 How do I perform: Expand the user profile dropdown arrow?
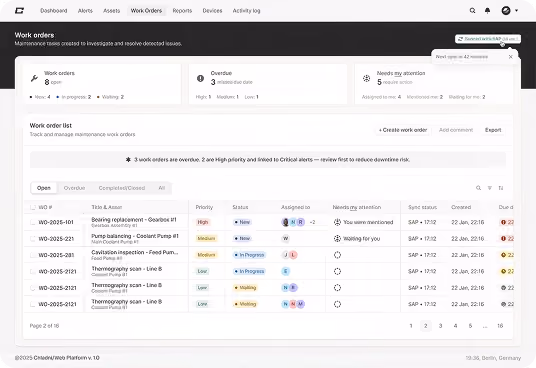(x=517, y=11)
